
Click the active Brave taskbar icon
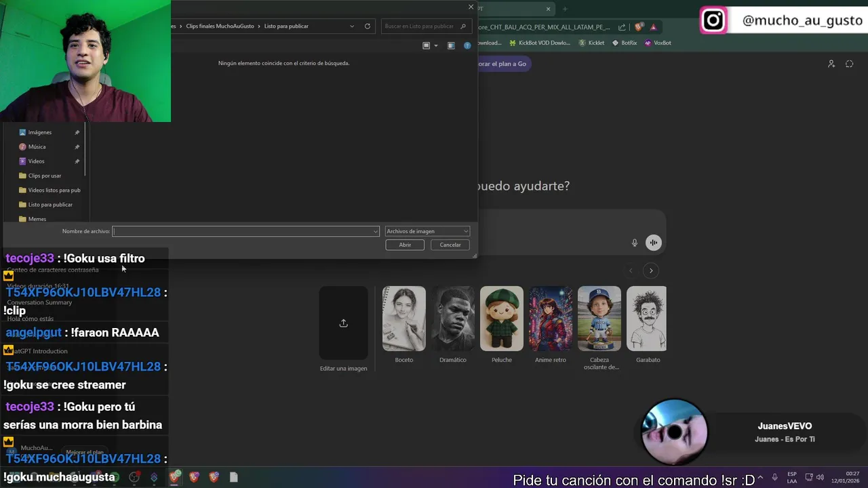pos(175,477)
